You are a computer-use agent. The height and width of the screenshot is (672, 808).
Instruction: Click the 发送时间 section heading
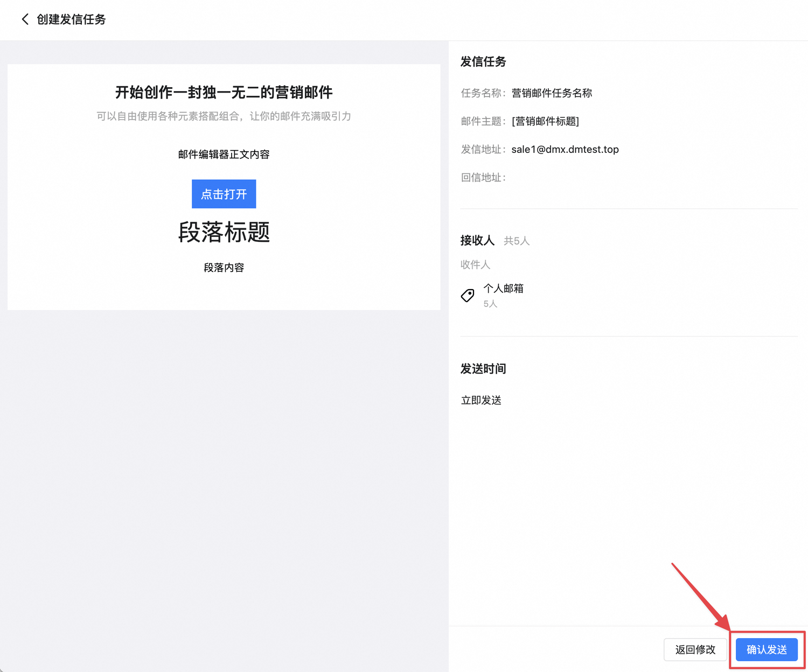[483, 369]
